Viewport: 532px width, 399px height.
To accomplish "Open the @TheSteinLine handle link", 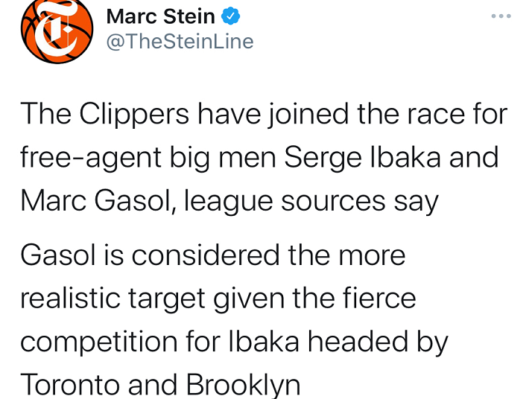I will 180,42.
